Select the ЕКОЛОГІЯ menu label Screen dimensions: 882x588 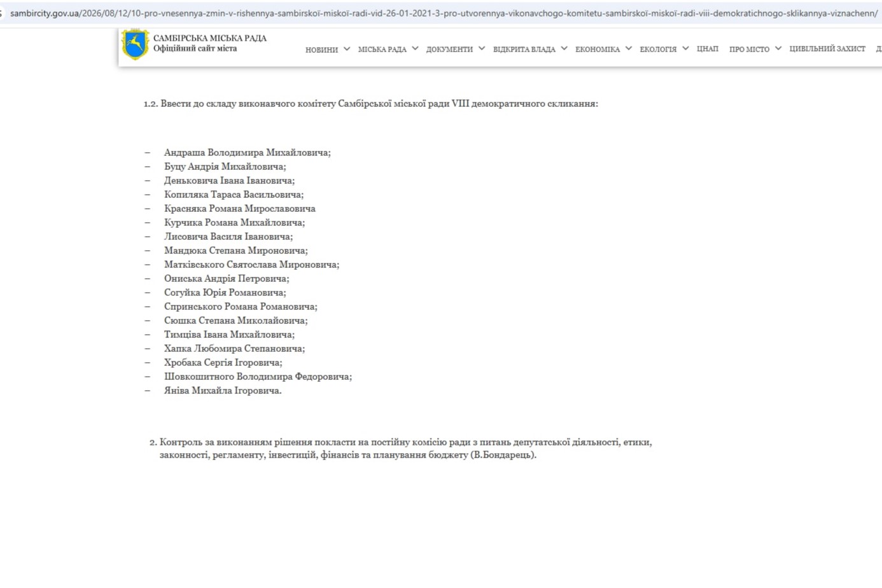tap(658, 50)
